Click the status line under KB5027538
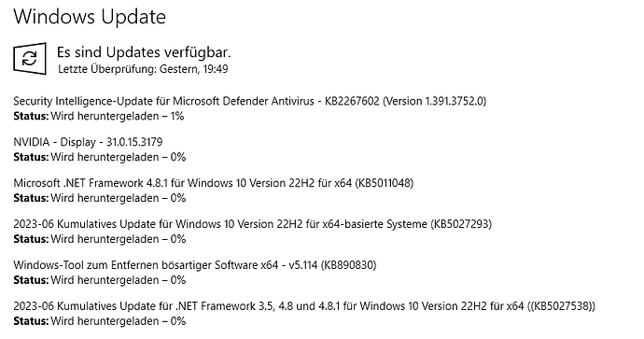Viewport: 644px width, 339px height. pos(99,321)
